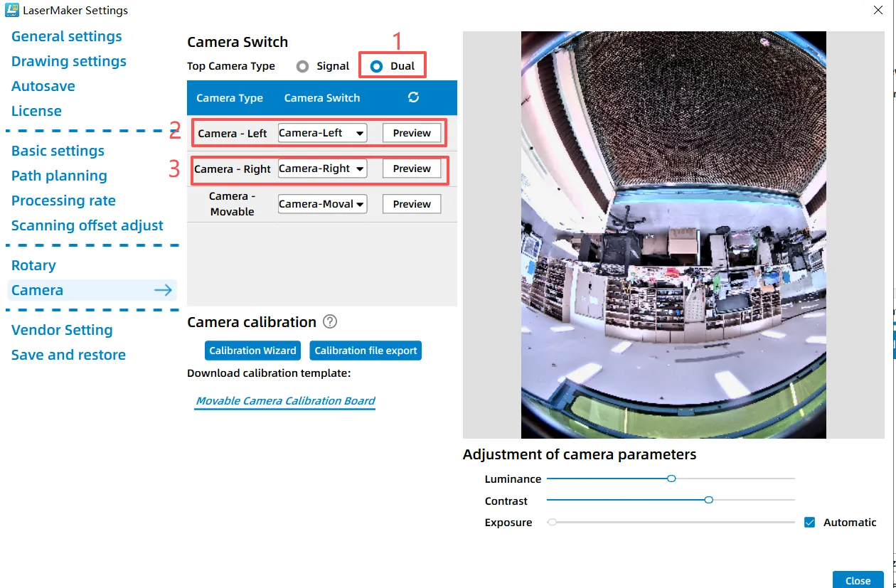Viewport: 896px width, 588px height.
Task: Open the Camera-Right dropdown
Action: [x=322, y=169]
